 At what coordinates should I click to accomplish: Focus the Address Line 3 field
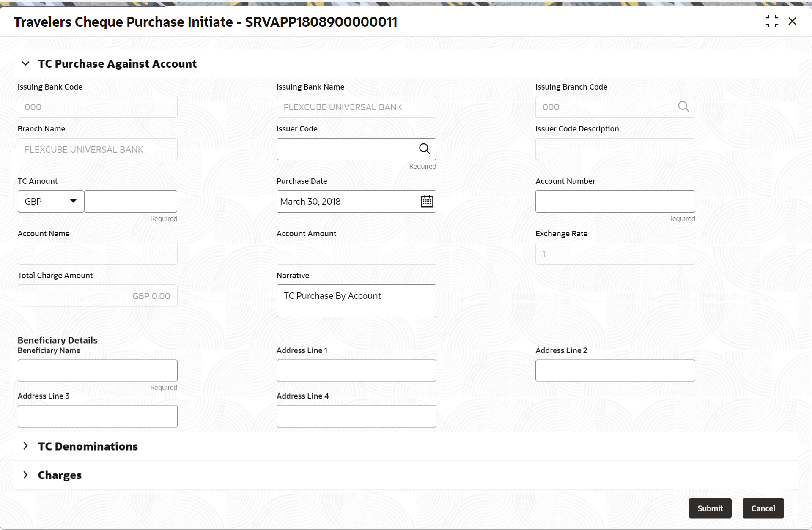click(97, 416)
